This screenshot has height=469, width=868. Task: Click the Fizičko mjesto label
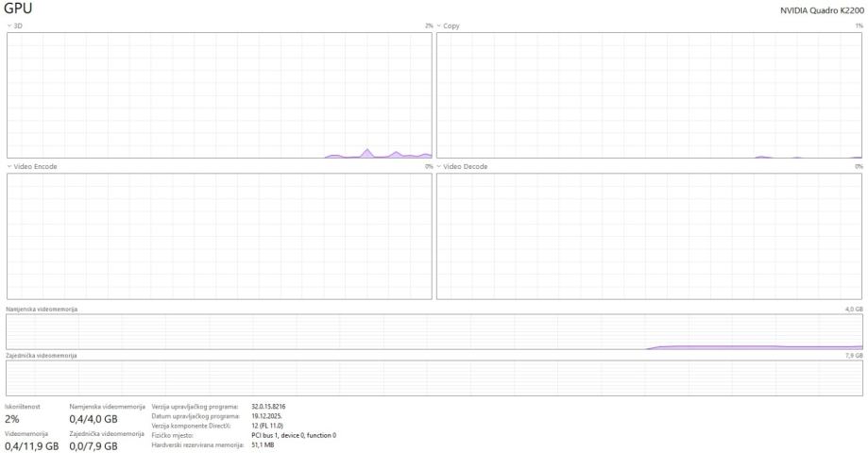pos(173,435)
